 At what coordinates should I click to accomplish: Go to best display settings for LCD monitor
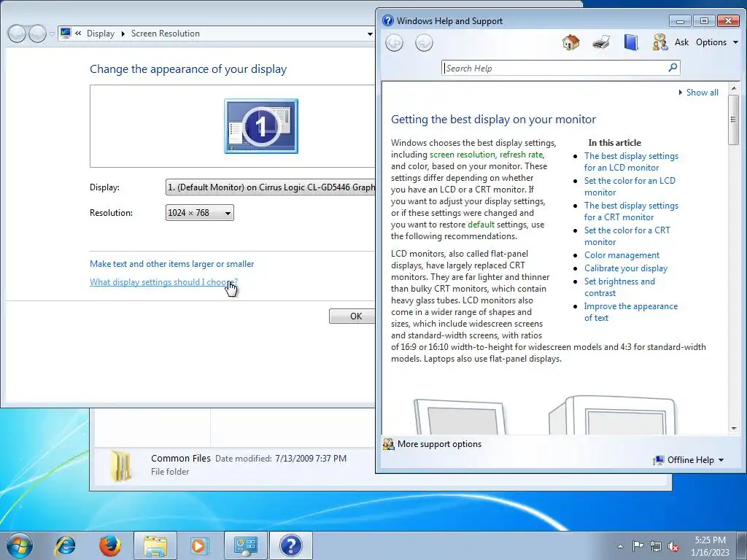(x=631, y=161)
